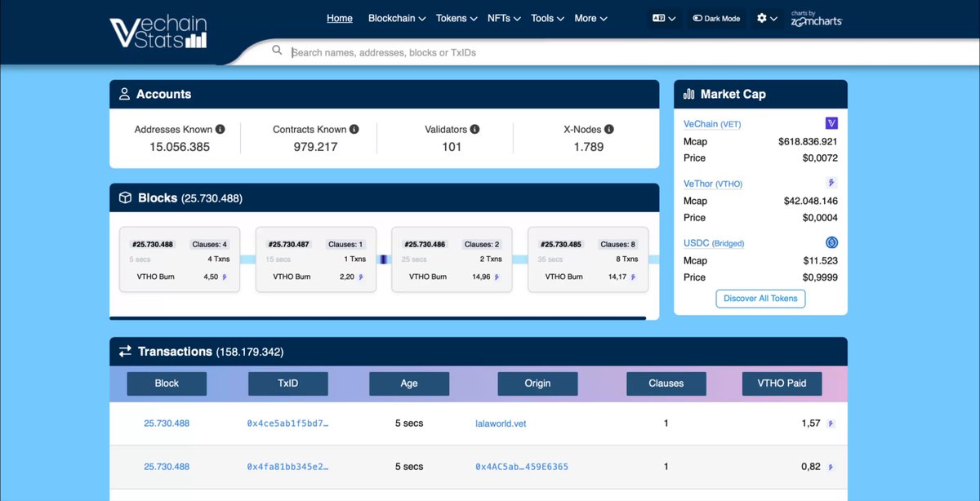Viewport: 980px width, 501px height.
Task: Open the Tools dropdown
Action: 547,18
